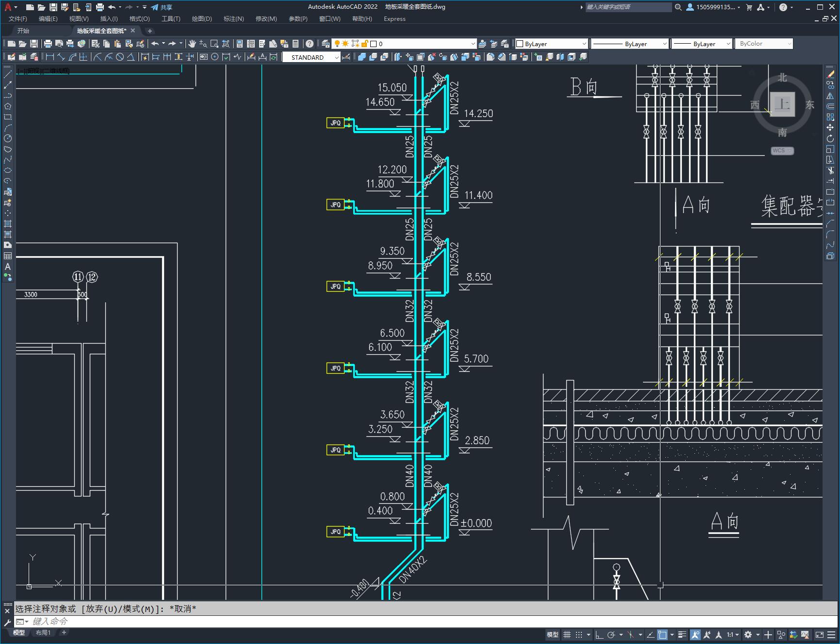Select the Line draw tool
Image resolution: width=840 pixels, height=644 pixels.
coord(8,74)
